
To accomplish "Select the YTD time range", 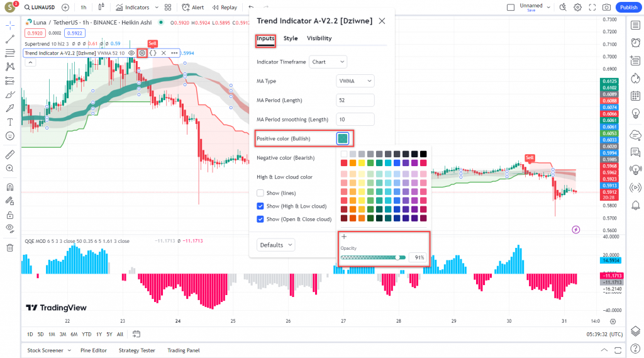I will click(x=86, y=335).
